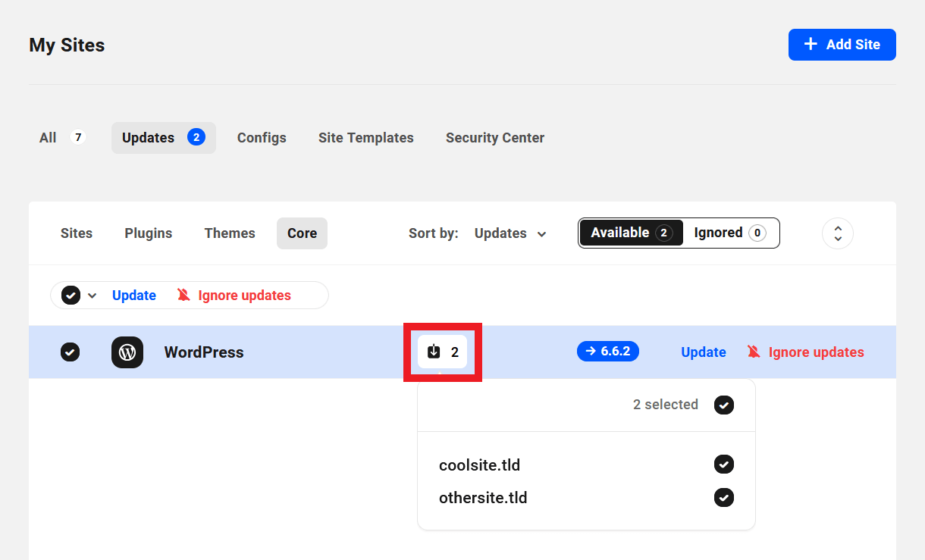Click the othersite.tld entry

tap(483, 498)
